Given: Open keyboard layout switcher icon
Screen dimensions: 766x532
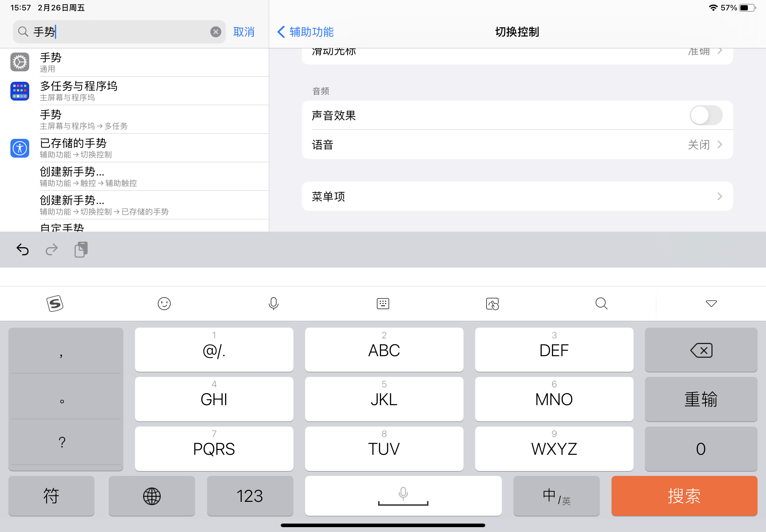Looking at the screenshot, I should point(383,303).
